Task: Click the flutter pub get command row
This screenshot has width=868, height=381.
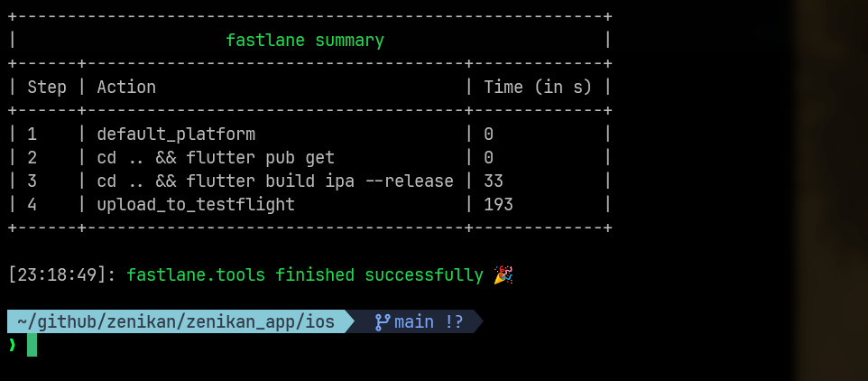Action: coord(309,158)
